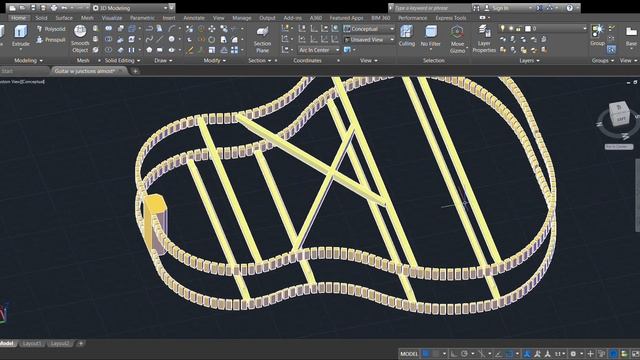
Task: Toggle the isolate objects status bar icon
Action: coord(613,354)
